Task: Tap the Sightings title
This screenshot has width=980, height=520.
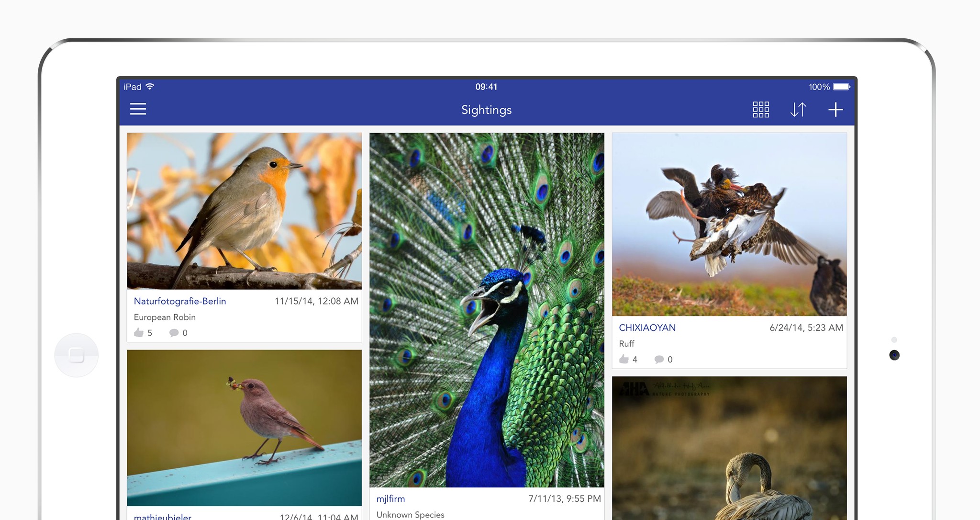Action: point(486,110)
